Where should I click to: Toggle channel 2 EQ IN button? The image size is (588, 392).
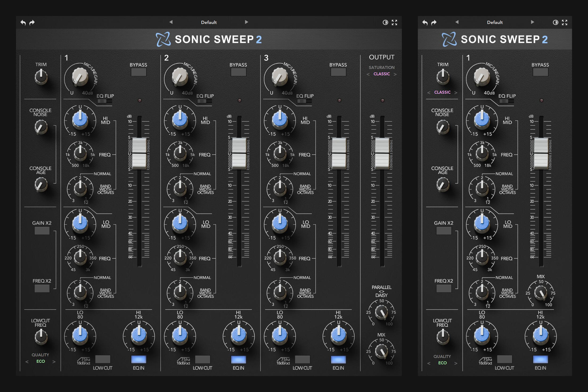[x=238, y=359]
